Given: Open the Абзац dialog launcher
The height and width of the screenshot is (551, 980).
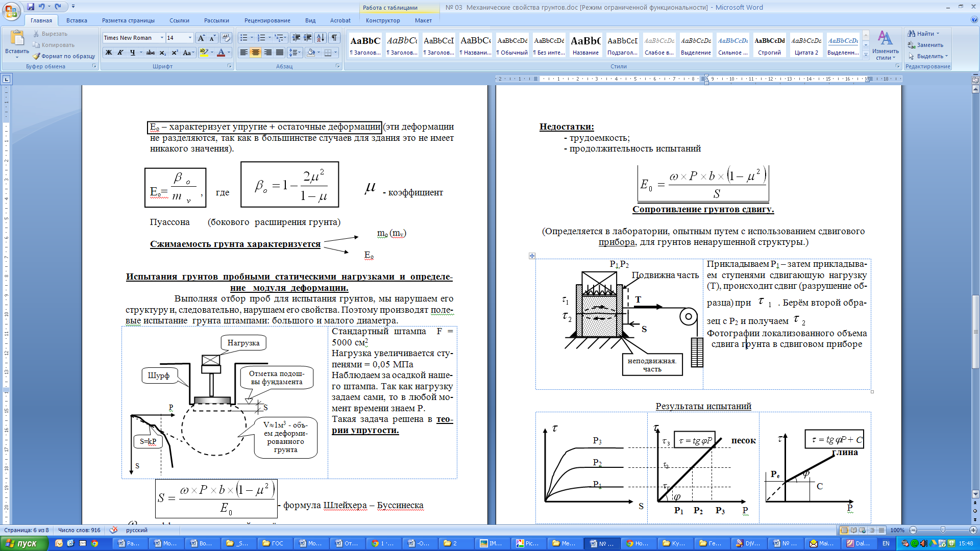Looking at the screenshot, I should pos(337,66).
